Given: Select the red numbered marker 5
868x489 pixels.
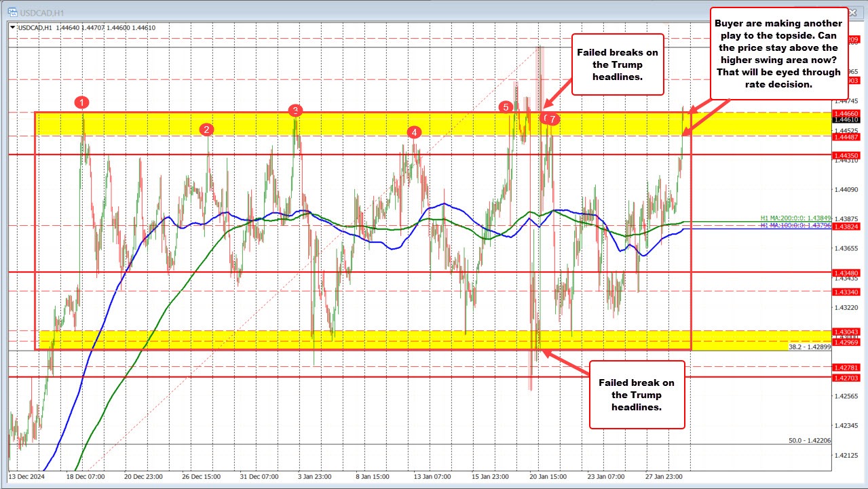Looking at the screenshot, I should pos(506,108).
